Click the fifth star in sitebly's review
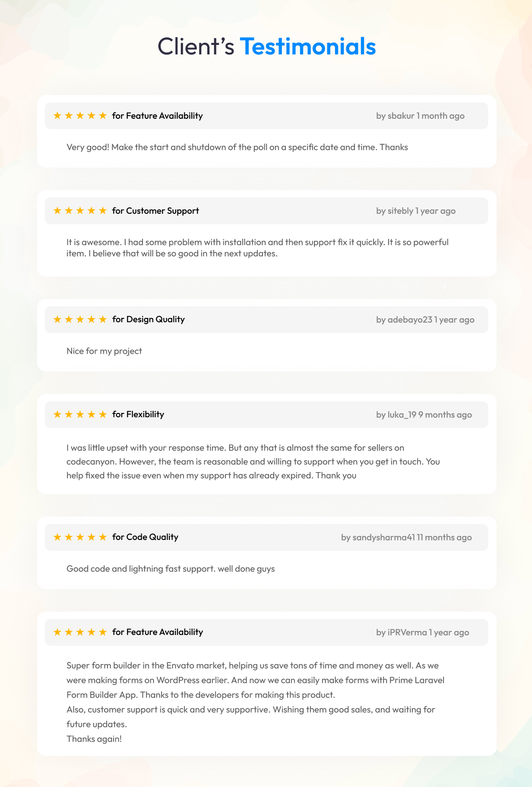This screenshot has height=787, width=532. (102, 210)
